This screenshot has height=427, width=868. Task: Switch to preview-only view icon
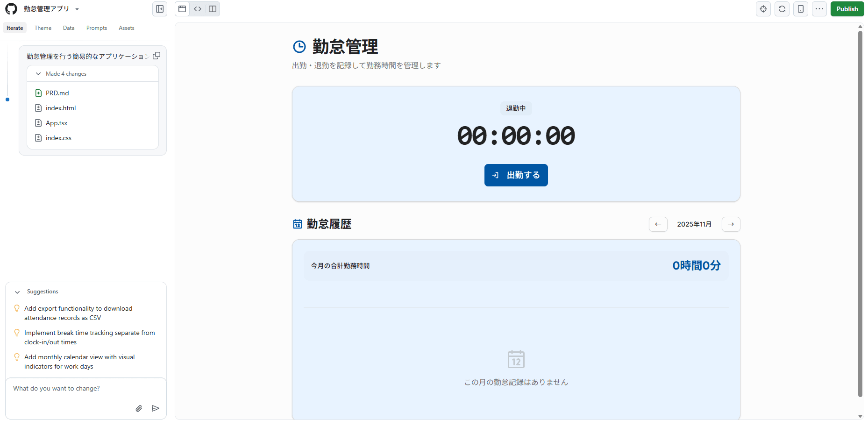point(182,9)
